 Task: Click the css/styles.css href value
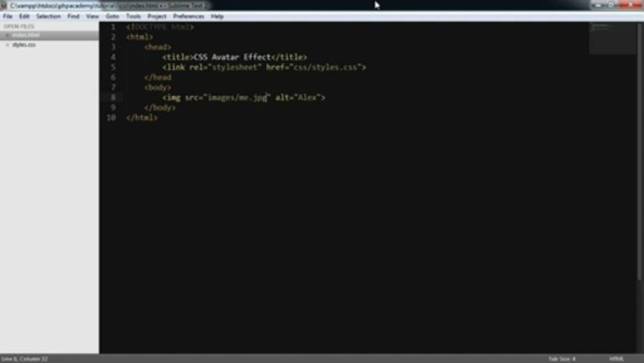[326, 67]
